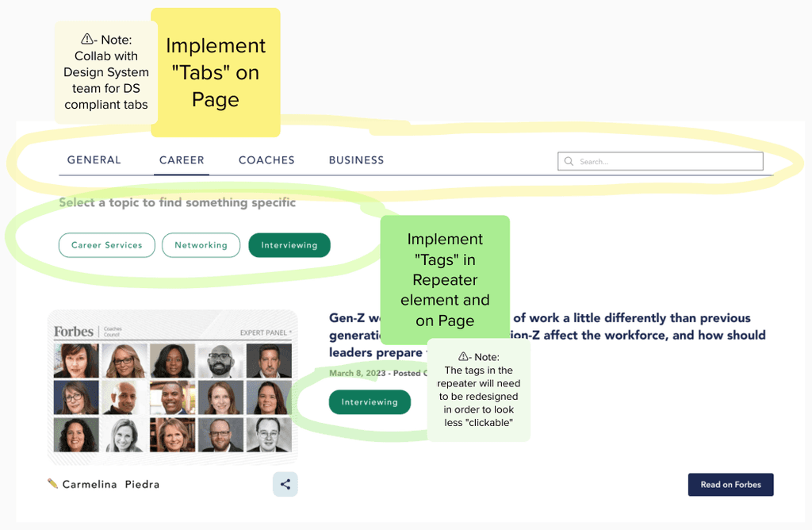Click the magnifying glass in the search bar
Viewport: 812px width, 530px height.
point(569,161)
